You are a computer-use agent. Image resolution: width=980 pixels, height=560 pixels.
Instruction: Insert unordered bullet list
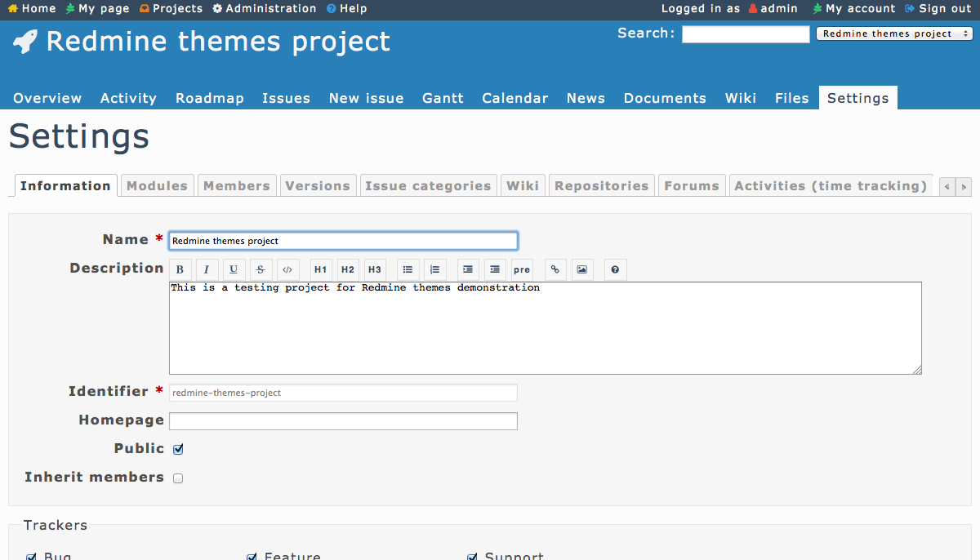(408, 269)
